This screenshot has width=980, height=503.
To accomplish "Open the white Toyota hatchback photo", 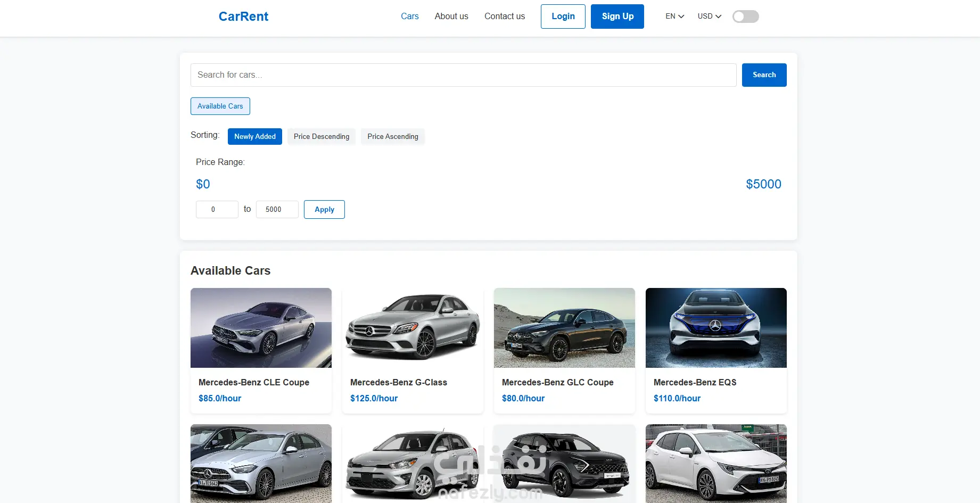I will coord(716,464).
